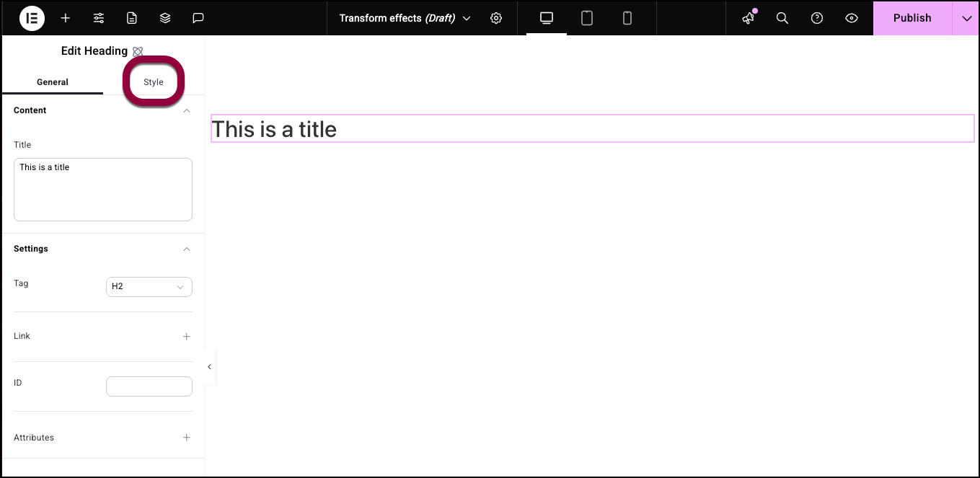
Task: Toggle preview with the eye icon
Action: pyautogui.click(x=852, y=18)
